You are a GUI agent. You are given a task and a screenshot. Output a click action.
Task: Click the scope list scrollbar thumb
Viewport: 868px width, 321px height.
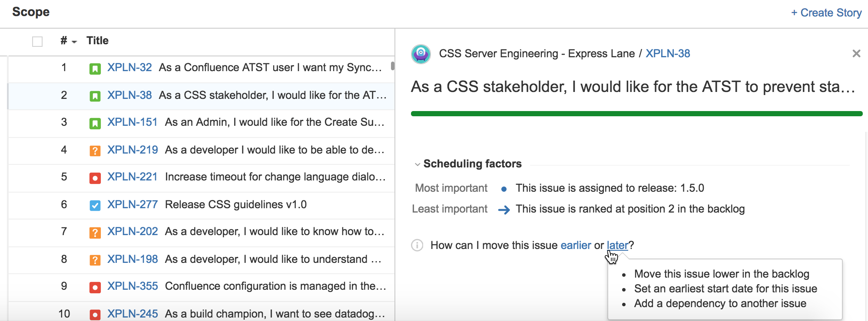[393, 66]
